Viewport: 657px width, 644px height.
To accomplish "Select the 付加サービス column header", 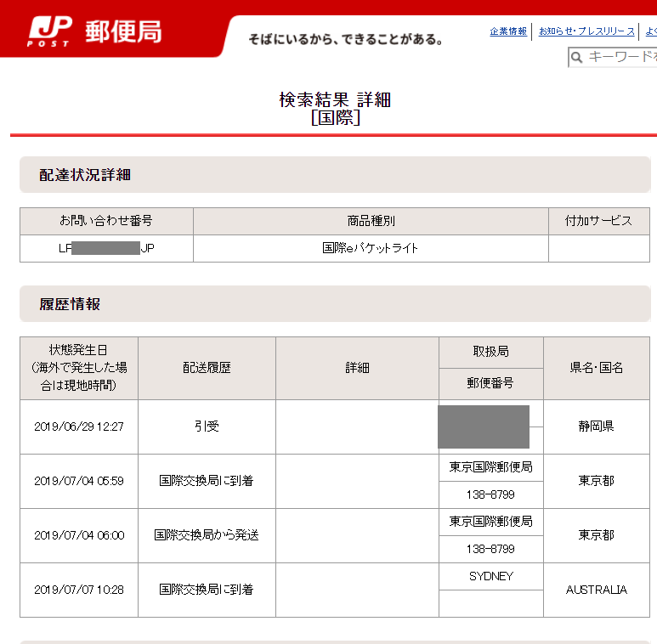I will [x=598, y=221].
